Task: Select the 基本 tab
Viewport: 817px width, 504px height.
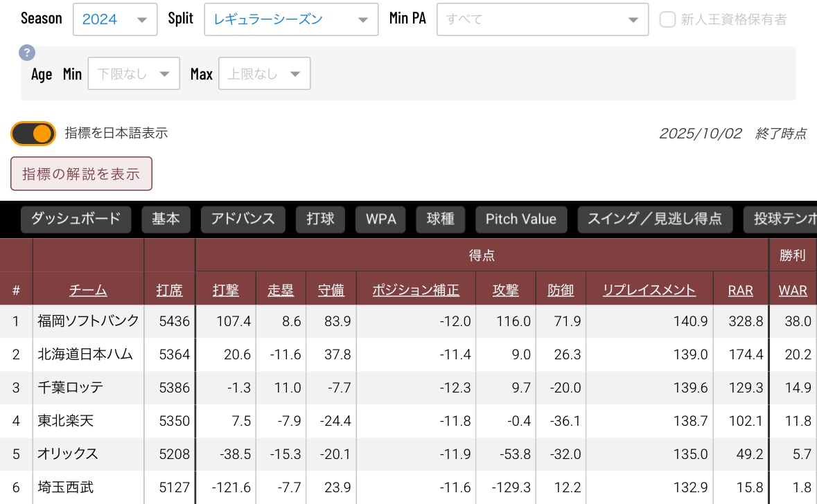Action: point(166,219)
